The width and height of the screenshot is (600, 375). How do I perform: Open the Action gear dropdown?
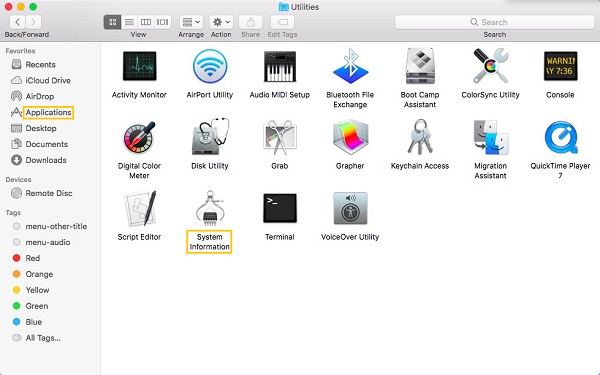pos(221,22)
